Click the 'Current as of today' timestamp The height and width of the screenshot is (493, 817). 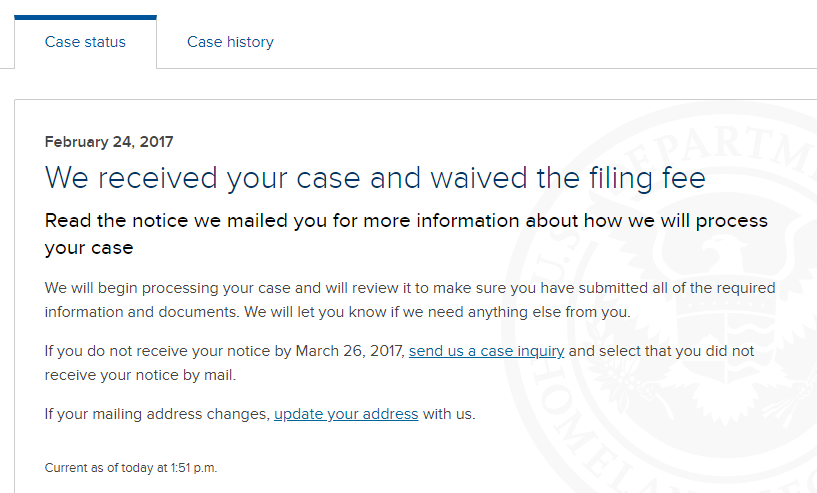pyautogui.click(x=131, y=468)
